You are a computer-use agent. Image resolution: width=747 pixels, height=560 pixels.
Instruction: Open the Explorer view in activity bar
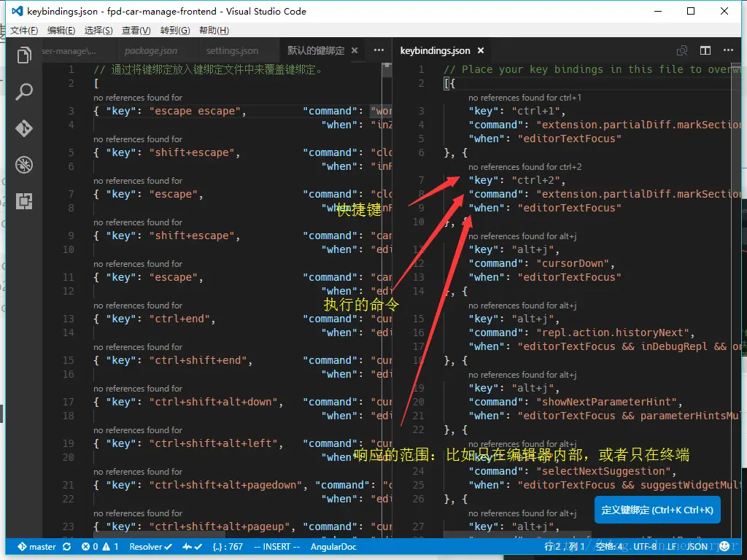click(x=24, y=55)
